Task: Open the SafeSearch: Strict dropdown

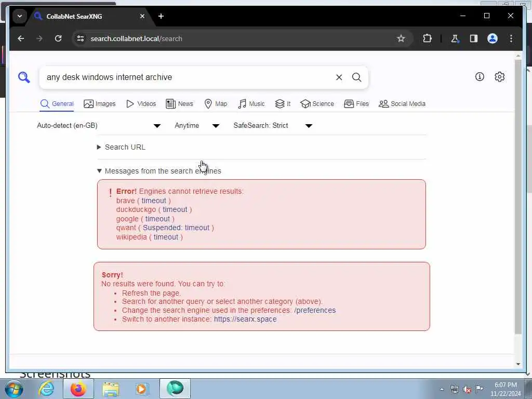Action: 272,126
